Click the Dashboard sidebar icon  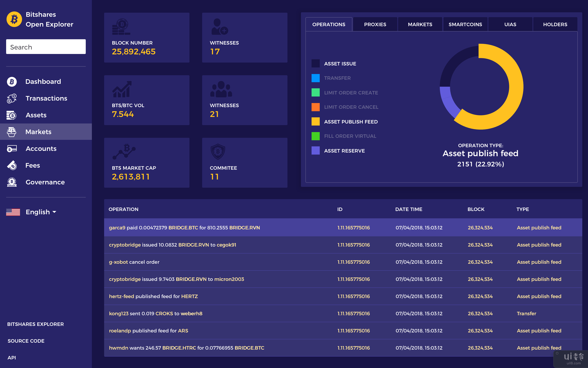tap(12, 82)
